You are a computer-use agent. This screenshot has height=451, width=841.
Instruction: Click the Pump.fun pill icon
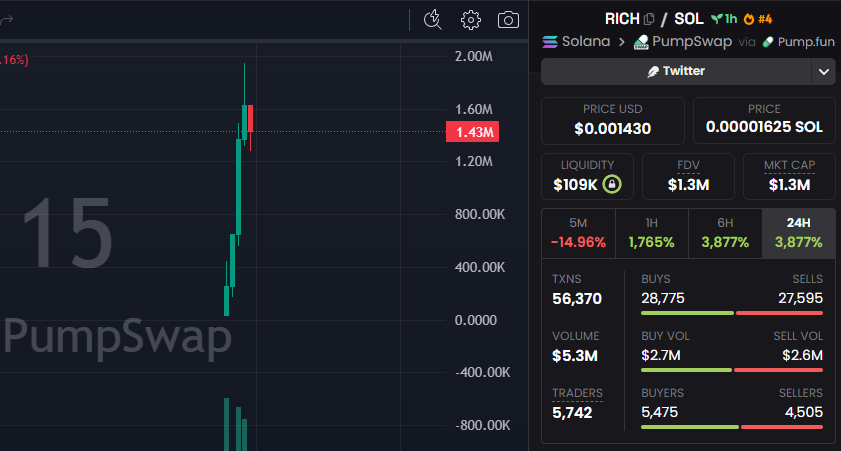(x=768, y=42)
